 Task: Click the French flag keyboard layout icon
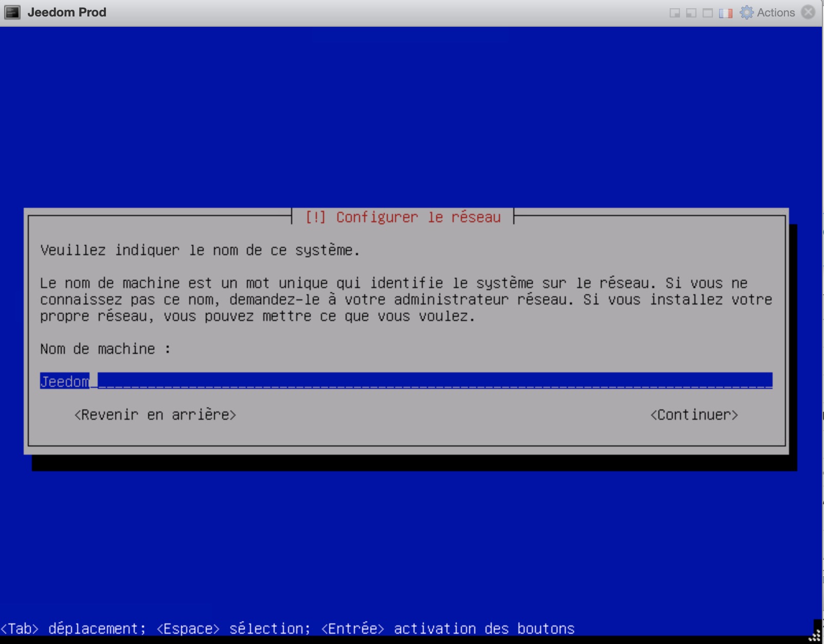click(725, 13)
